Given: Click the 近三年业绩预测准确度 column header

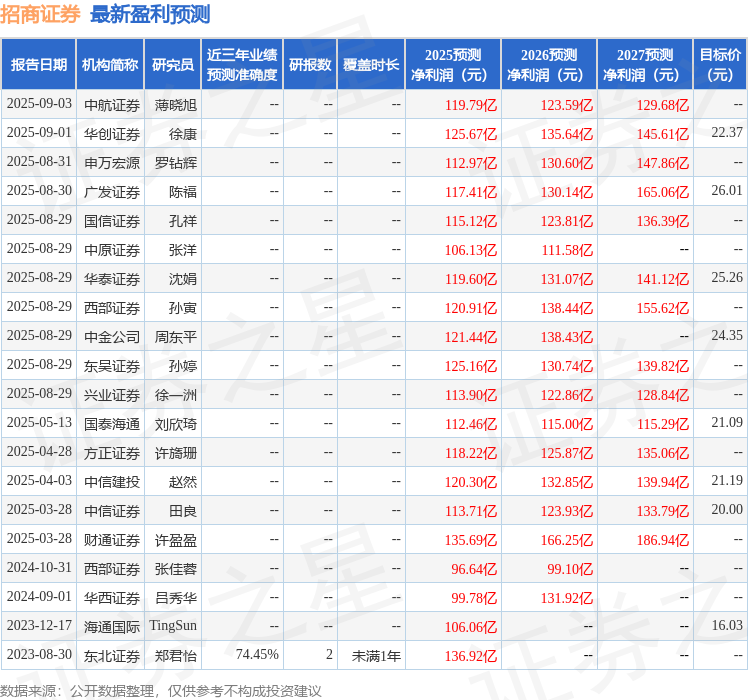Looking at the screenshot, I should click(x=242, y=64).
